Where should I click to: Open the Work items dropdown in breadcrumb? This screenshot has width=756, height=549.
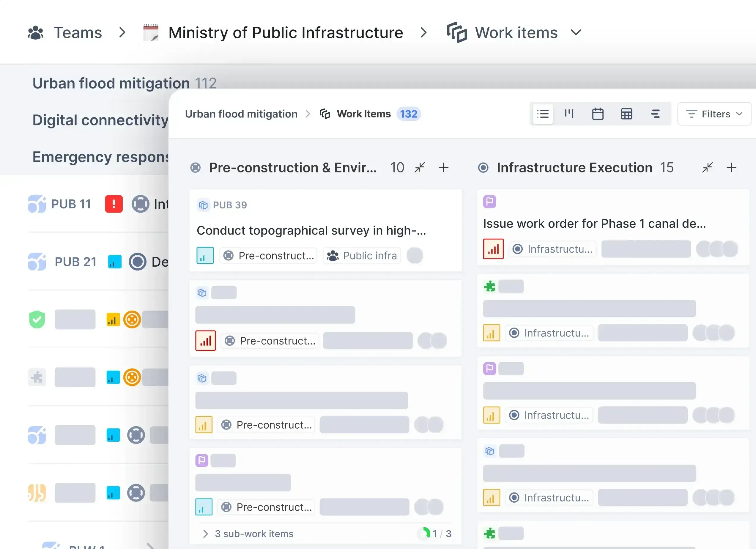point(576,33)
